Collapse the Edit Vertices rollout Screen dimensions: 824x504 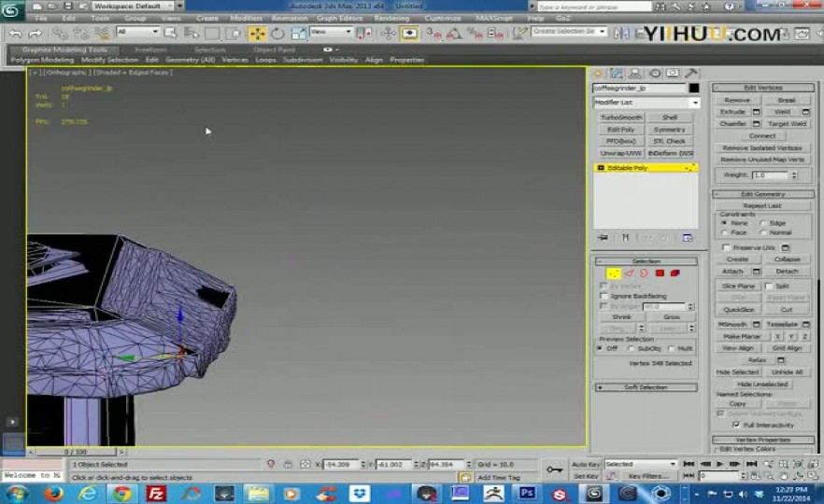763,88
